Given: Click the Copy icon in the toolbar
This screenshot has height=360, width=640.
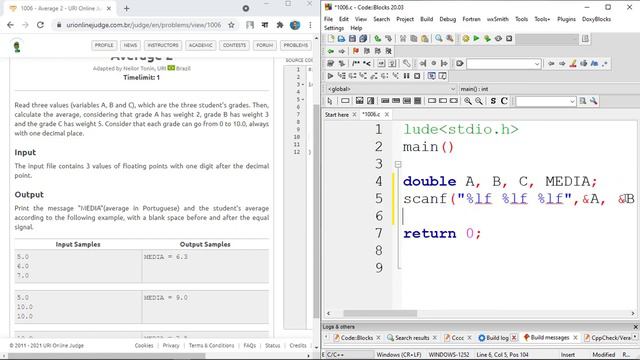Looking at the screenshot, I should [x=413, y=38].
